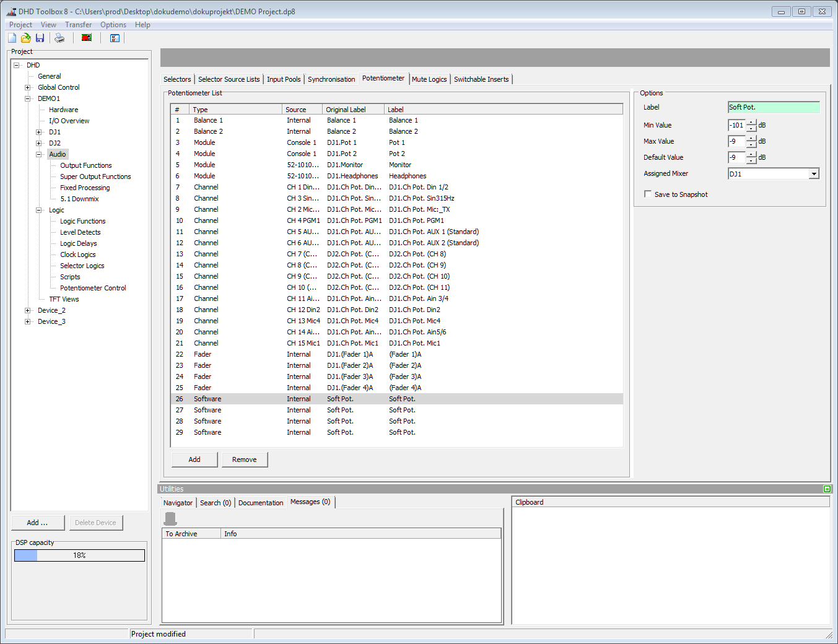This screenshot has width=838, height=644.
Task: Click the DSP capacity progress bar
Action: point(79,555)
